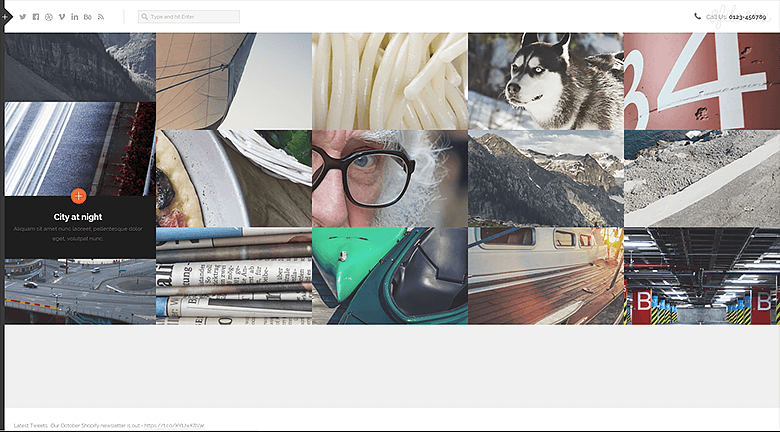Screen dimensions: 780x432
Task: Open the husky dog photo
Action: coord(545,81)
